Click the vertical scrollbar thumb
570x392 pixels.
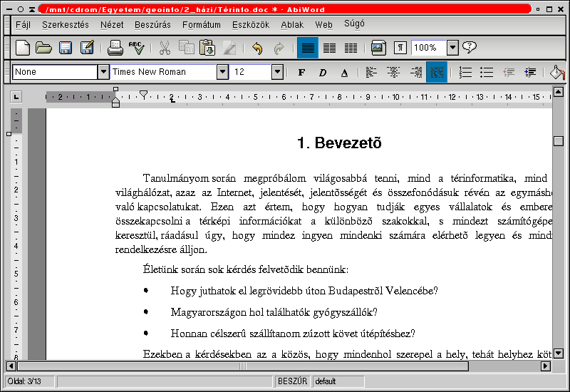pos(559,141)
